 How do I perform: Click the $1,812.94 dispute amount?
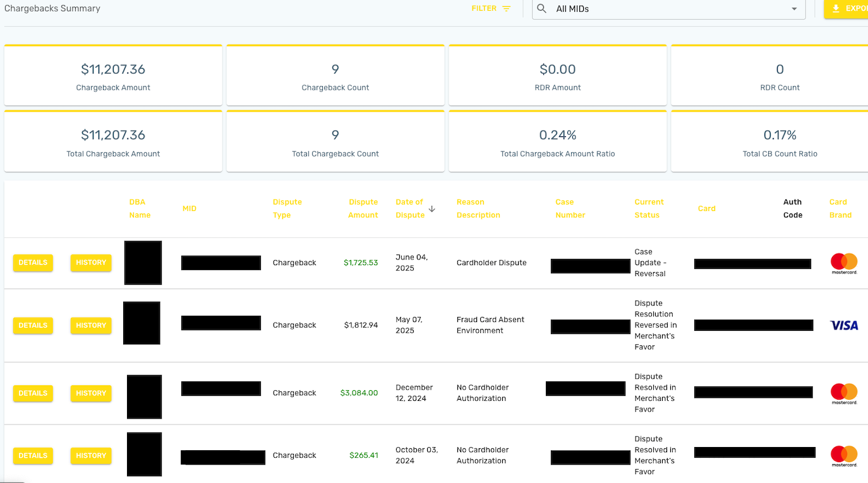pos(361,325)
